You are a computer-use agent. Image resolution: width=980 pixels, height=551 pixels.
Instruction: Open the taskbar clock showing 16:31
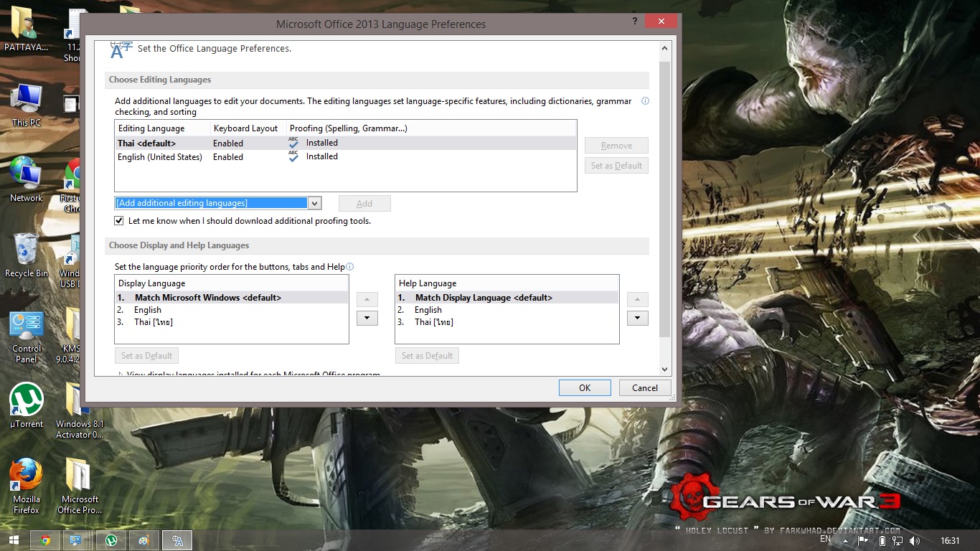(x=951, y=540)
